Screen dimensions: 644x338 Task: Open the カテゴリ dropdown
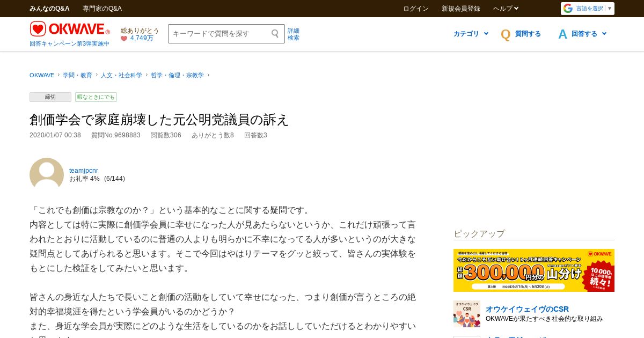(471, 34)
